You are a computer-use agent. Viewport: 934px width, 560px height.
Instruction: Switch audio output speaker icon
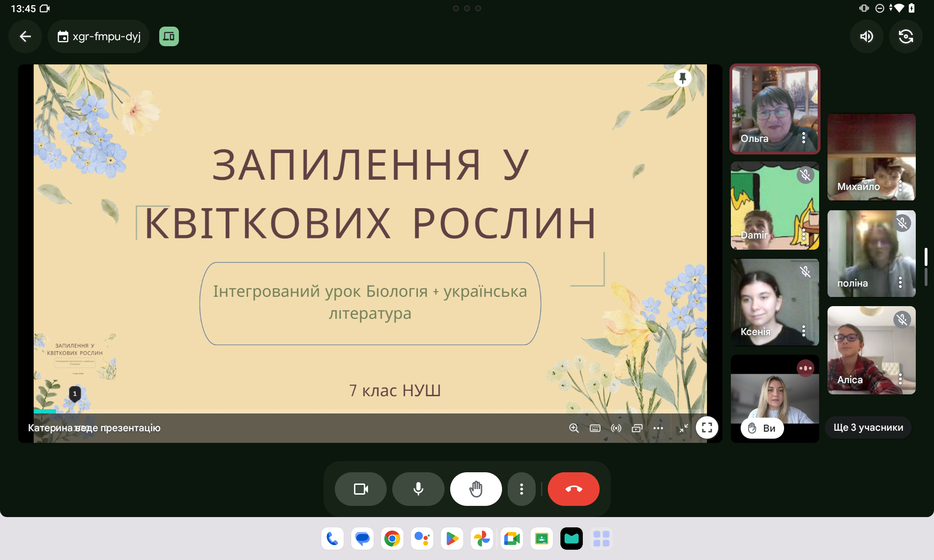click(x=866, y=36)
